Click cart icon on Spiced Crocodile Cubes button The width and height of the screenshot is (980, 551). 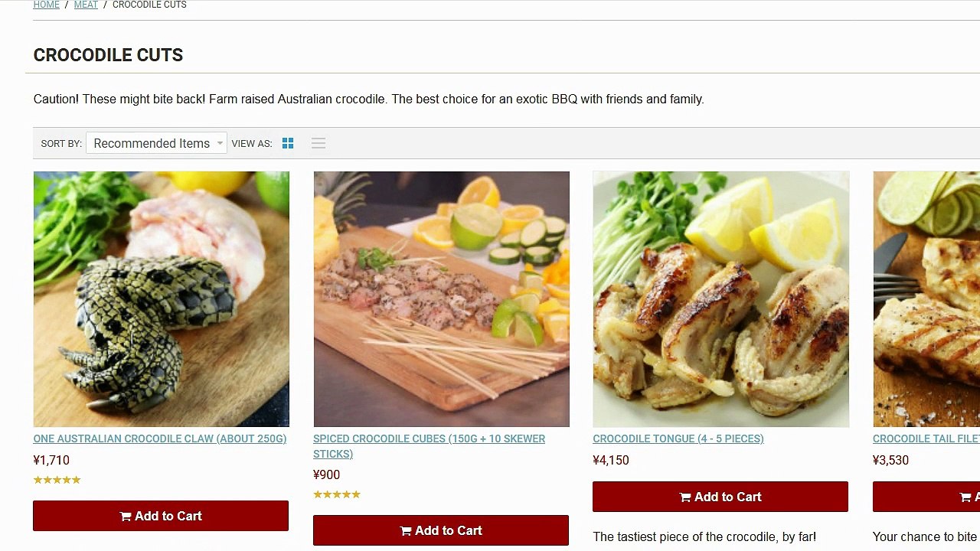[406, 531]
